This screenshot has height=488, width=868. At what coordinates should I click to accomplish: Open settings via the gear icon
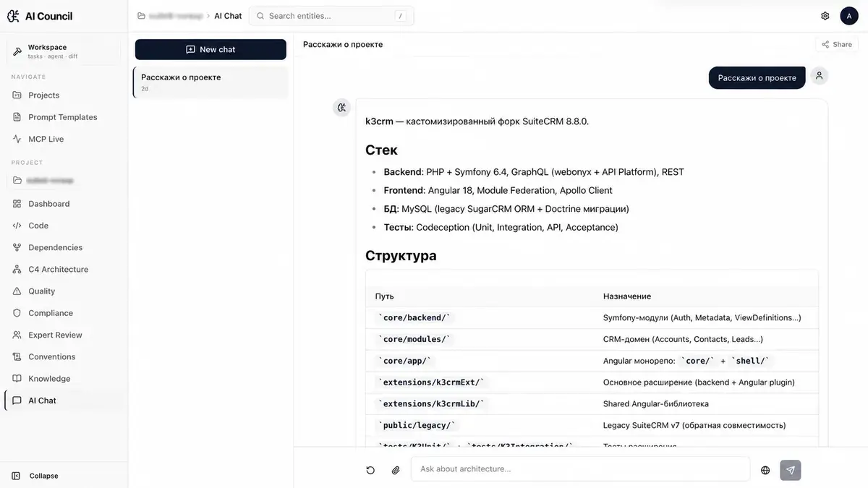(825, 16)
